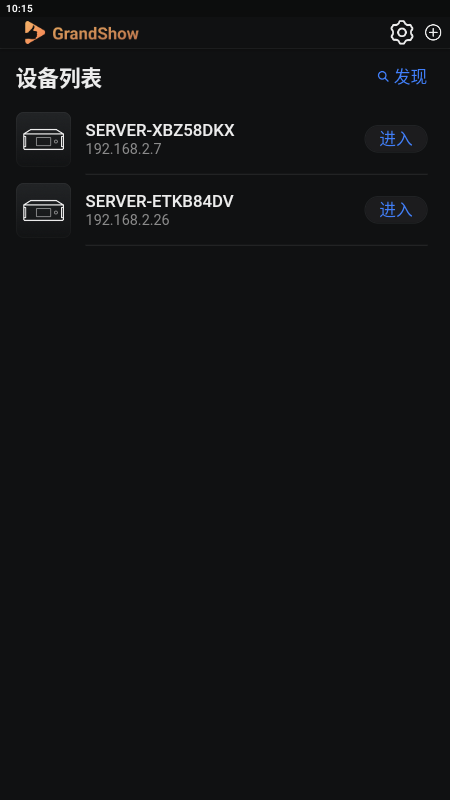Open the settings gear icon

coord(402,33)
